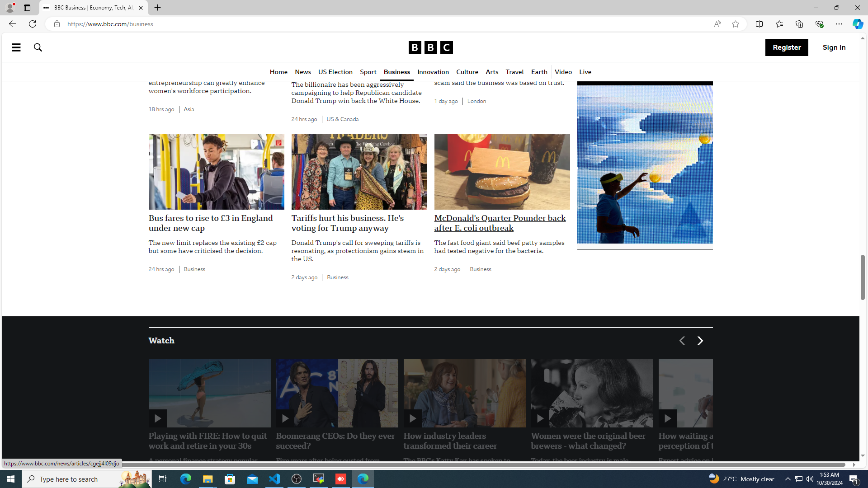This screenshot has width=868, height=488.
Task: Open McDonald's Quarter Pounder article
Action: pyautogui.click(x=500, y=223)
